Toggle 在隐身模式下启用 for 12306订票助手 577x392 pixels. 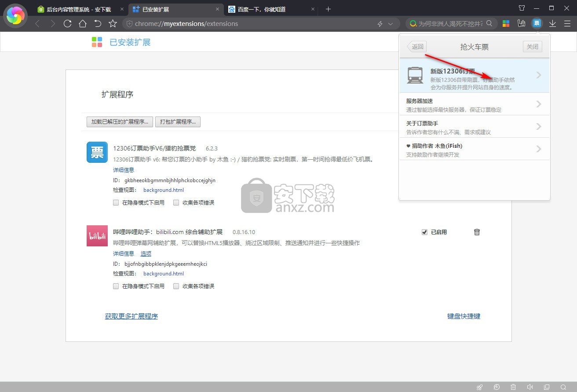point(116,203)
